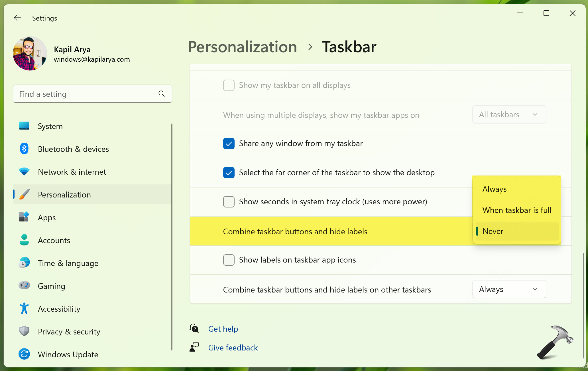Choose 'Always' in the open dropdown list
The width and height of the screenshot is (588, 371).
tap(495, 189)
